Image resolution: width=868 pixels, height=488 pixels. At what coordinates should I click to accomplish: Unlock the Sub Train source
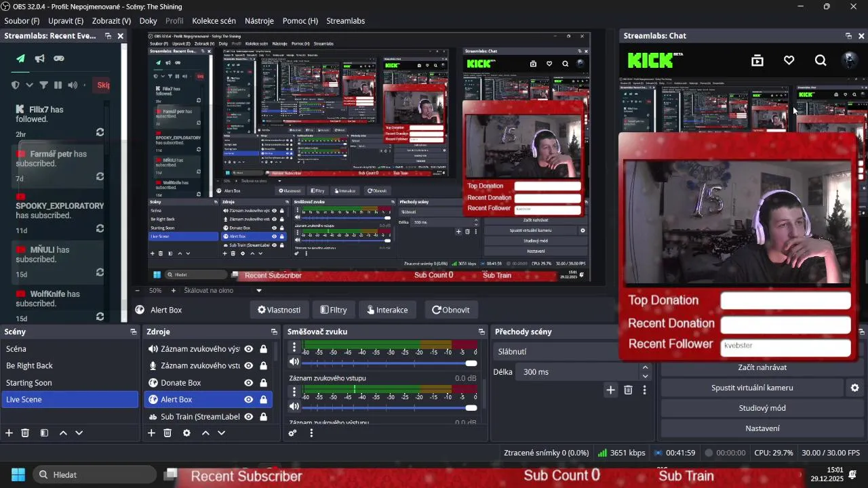click(263, 417)
